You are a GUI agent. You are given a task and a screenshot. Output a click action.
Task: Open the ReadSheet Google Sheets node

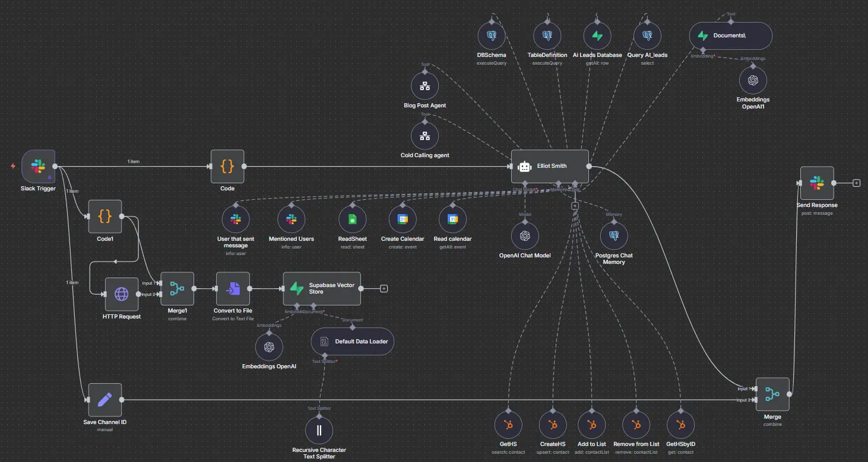352,219
